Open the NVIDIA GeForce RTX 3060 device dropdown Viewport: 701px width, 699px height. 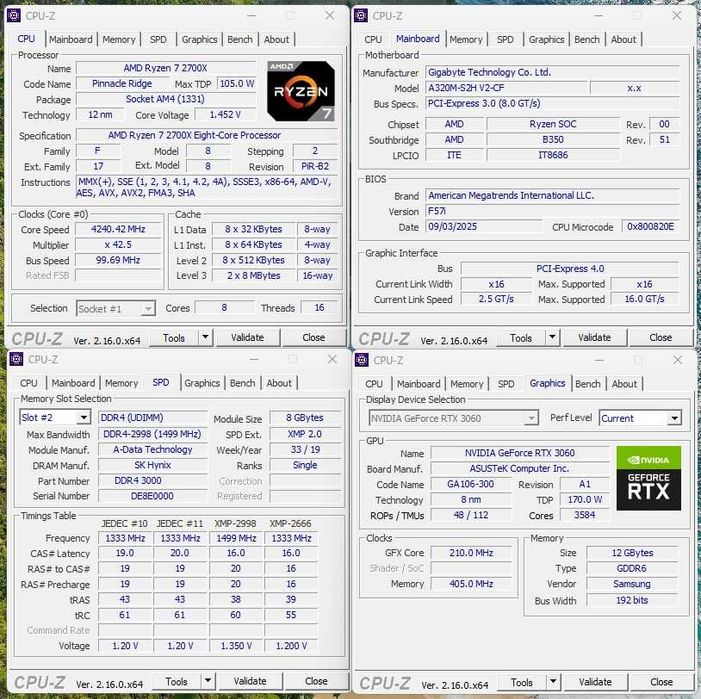pos(531,418)
